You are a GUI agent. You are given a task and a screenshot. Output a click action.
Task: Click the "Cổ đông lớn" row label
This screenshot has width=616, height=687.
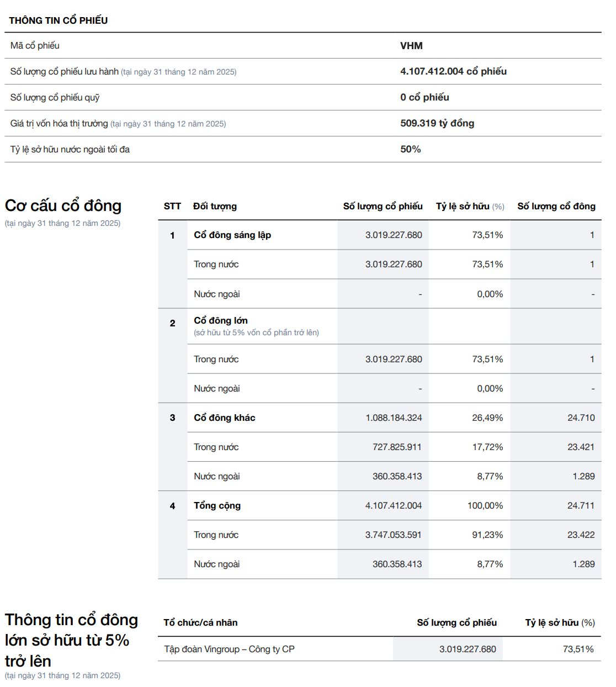click(221, 320)
